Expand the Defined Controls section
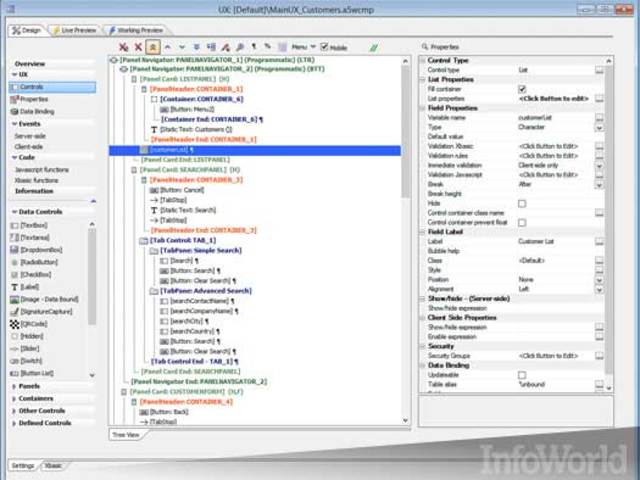The height and width of the screenshot is (480, 640). [14, 423]
